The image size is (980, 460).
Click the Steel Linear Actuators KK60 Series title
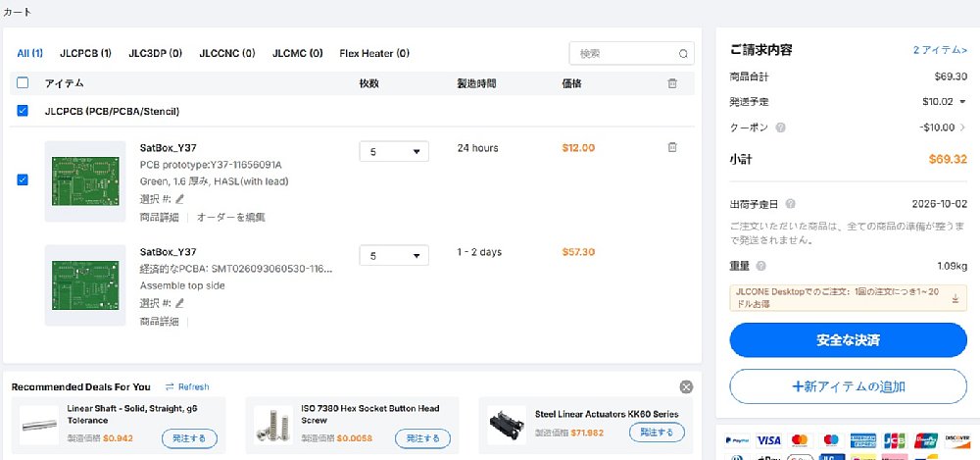(x=607, y=414)
